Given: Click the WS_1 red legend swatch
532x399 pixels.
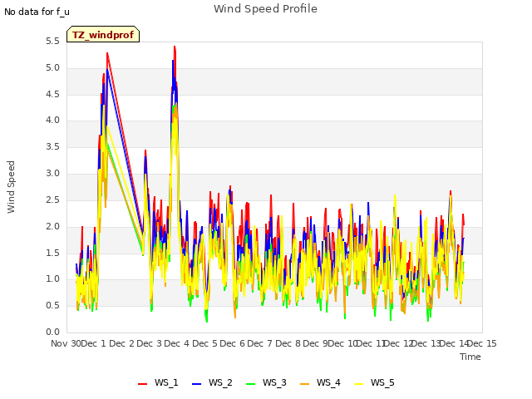Looking at the screenshot, I should click(x=142, y=384).
